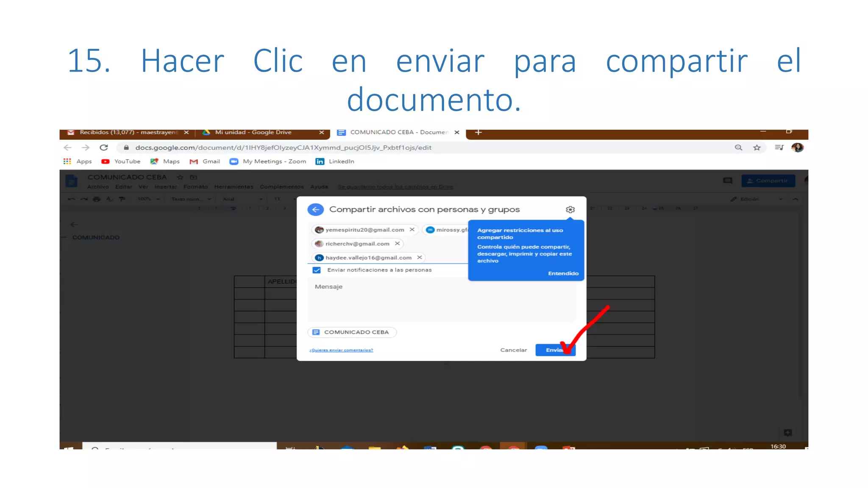Click the zoom magnifier icon in address bar
868x488 pixels.
[x=738, y=147]
